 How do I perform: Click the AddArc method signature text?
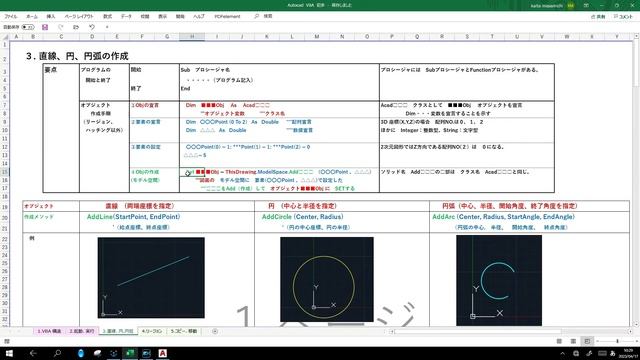[503, 217]
